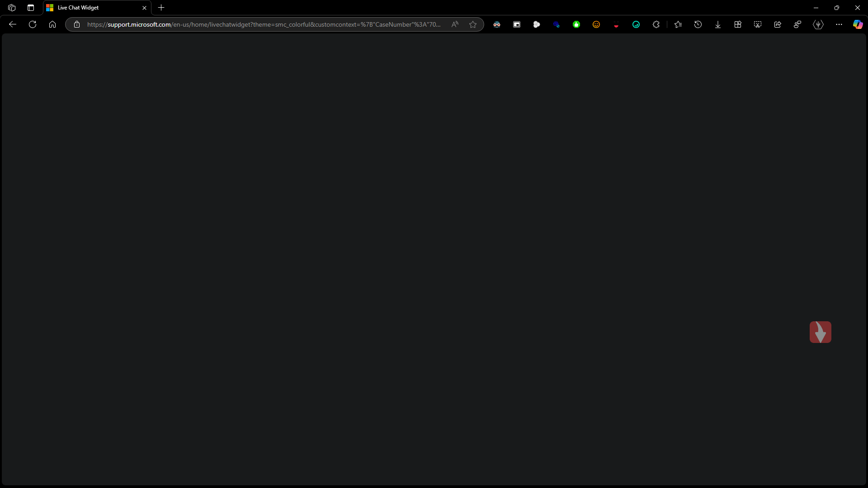Add this page to favorites star

tap(473, 24)
